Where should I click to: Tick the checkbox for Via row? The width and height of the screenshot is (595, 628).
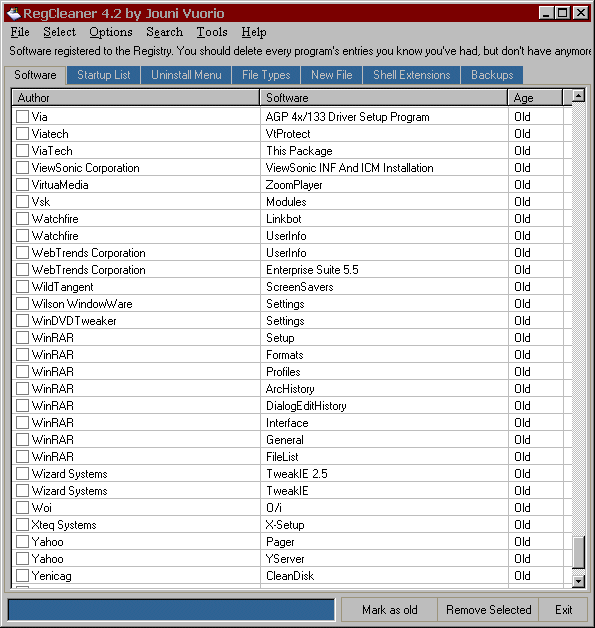22,117
